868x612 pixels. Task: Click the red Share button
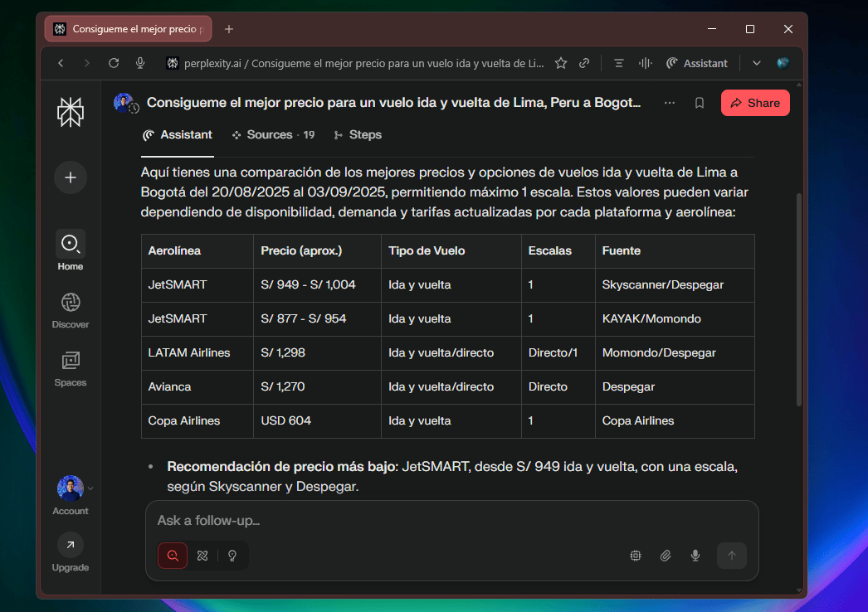(x=755, y=103)
